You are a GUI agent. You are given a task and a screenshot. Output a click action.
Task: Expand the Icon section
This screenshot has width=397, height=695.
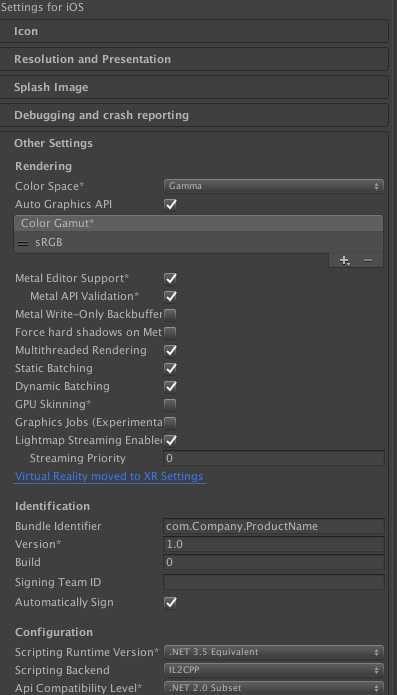[x=194, y=31]
